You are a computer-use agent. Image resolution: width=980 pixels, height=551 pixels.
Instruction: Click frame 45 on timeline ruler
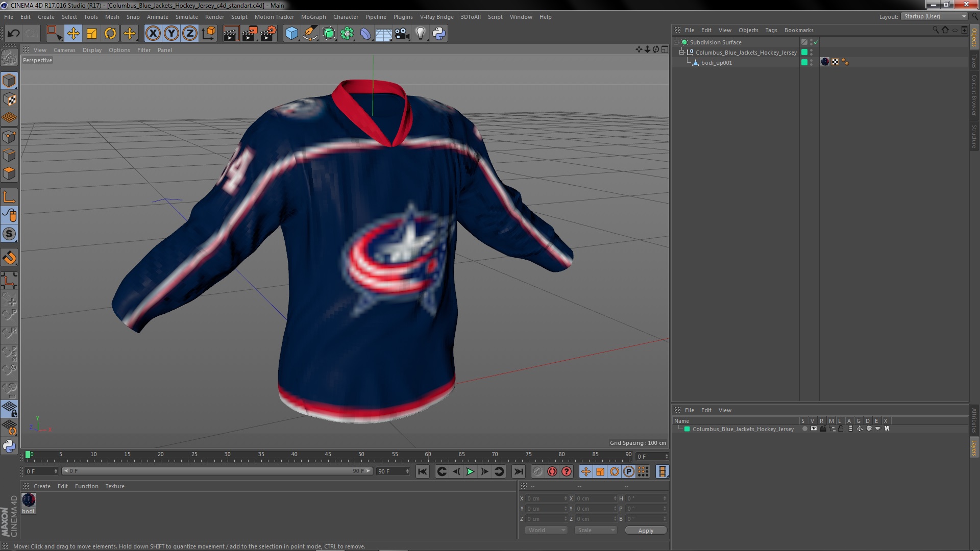328,455
